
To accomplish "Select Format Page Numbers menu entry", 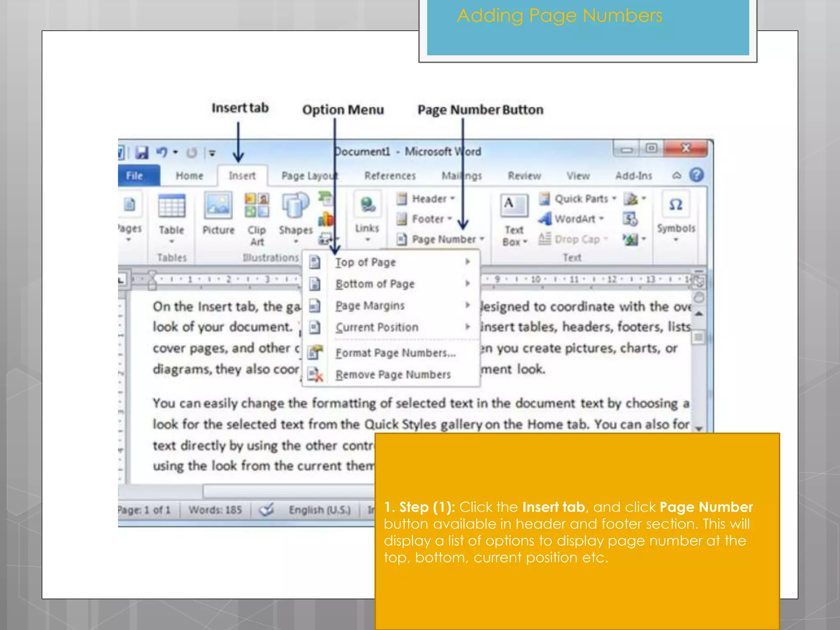I will coord(395,353).
